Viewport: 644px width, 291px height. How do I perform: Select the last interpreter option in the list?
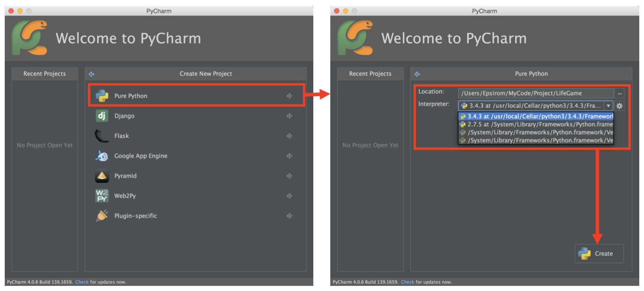(536, 140)
